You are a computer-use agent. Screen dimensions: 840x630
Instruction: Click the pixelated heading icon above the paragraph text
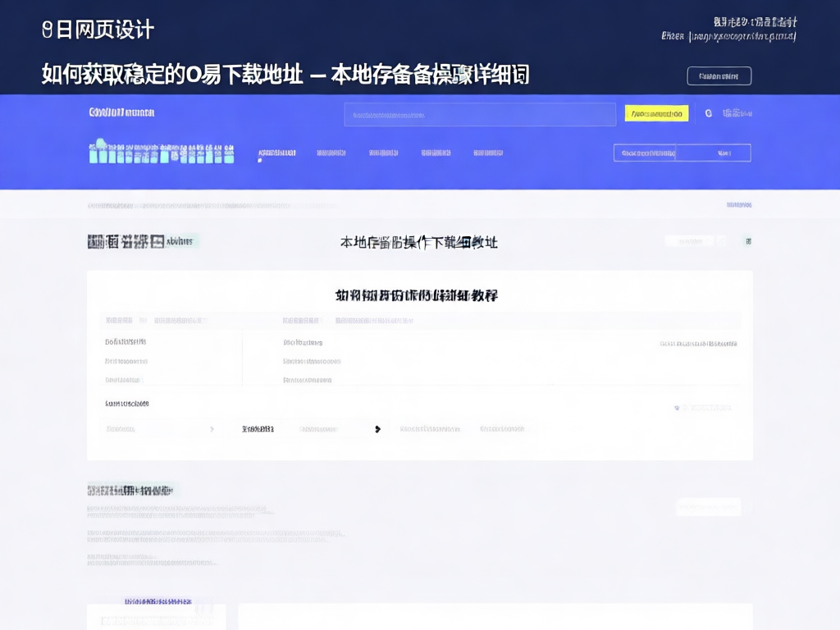tap(130, 491)
